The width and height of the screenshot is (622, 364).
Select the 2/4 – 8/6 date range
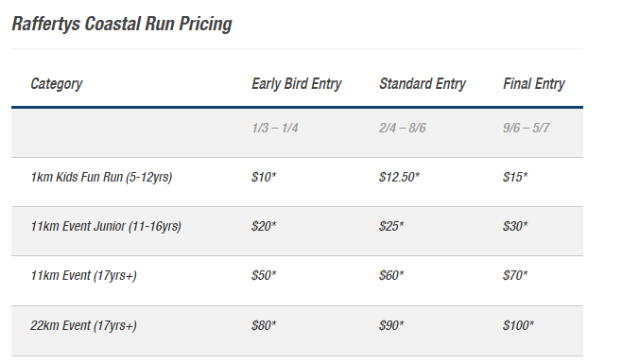[403, 128]
